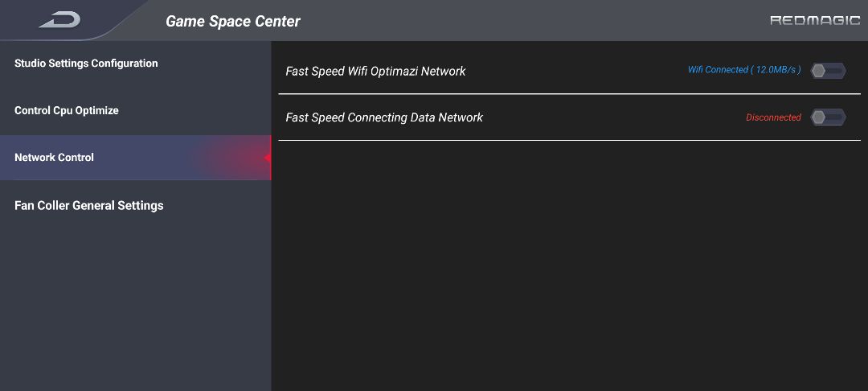868x391 pixels.
Task: Click the hexagon knob on the Wifi switch
Action: 818,70
